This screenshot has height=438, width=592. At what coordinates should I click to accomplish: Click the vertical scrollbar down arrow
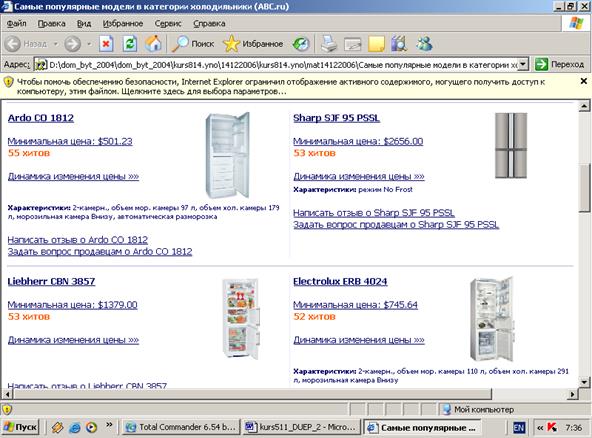point(584,381)
